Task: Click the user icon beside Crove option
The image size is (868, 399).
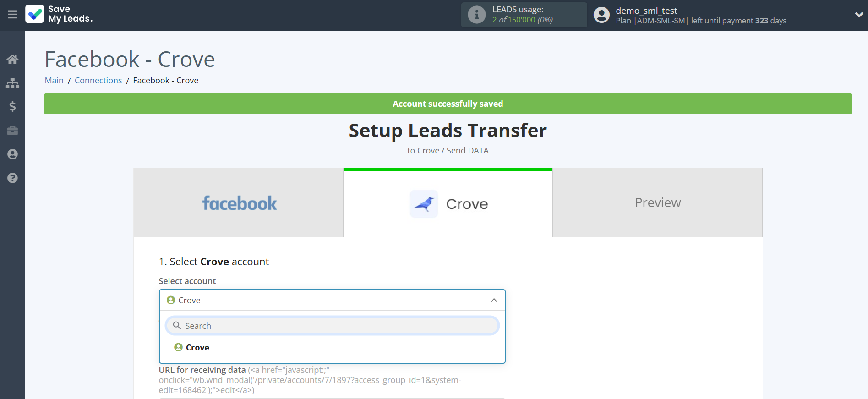Action: point(179,347)
